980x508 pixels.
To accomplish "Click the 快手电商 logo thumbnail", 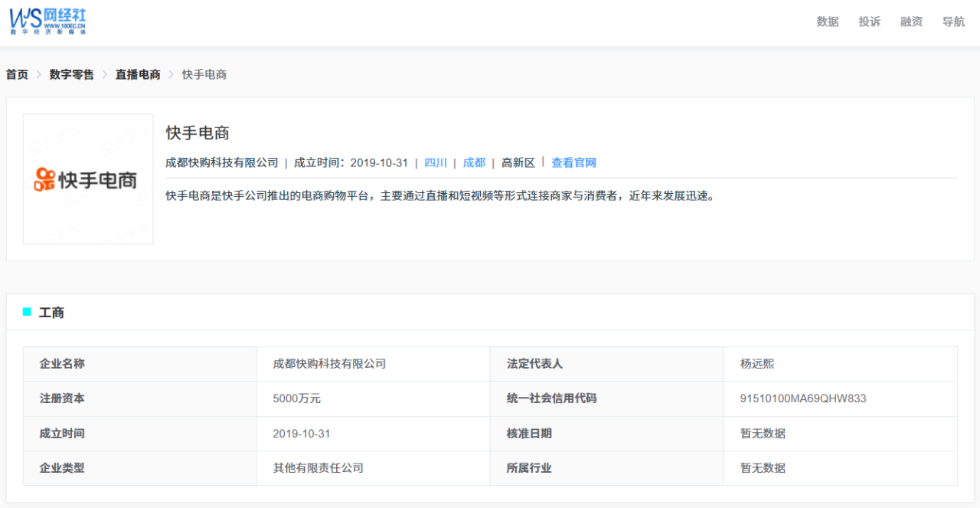I will [88, 179].
